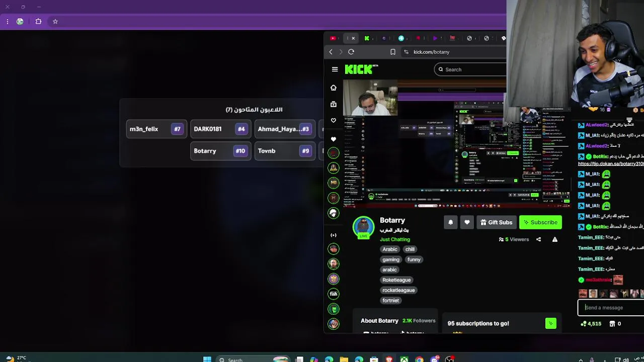Open the Kick hamburger menu
The image size is (644, 362).
point(335,69)
